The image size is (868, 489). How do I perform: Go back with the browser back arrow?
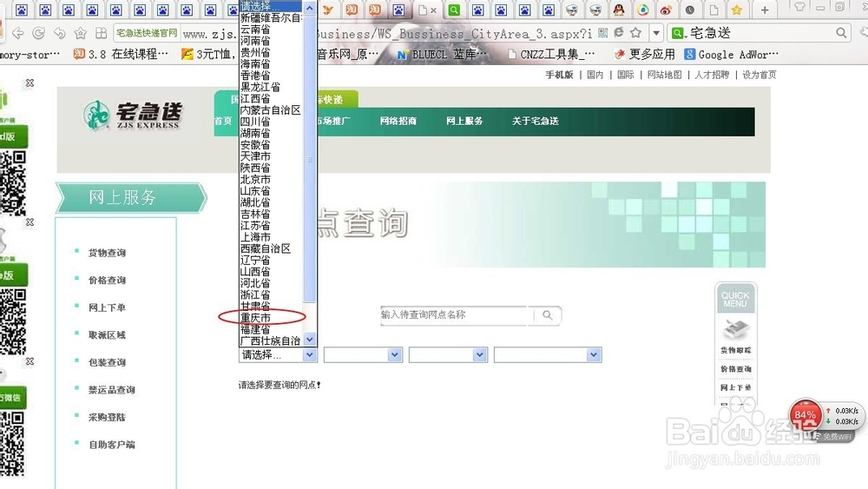[17, 33]
